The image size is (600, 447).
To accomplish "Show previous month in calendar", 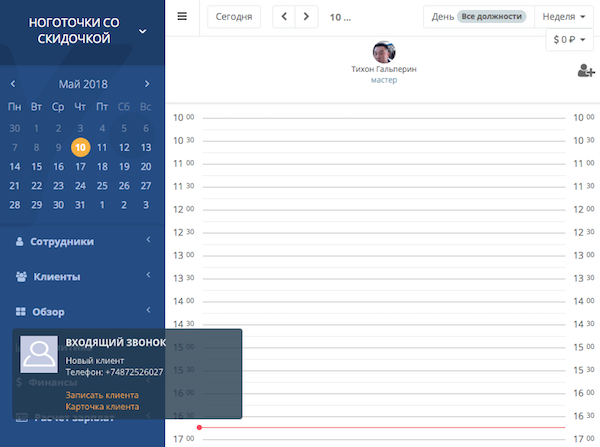I will [x=13, y=84].
